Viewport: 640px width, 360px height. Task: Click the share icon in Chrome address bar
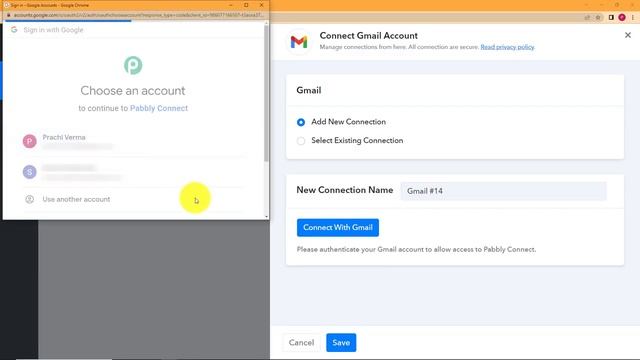tap(587, 18)
